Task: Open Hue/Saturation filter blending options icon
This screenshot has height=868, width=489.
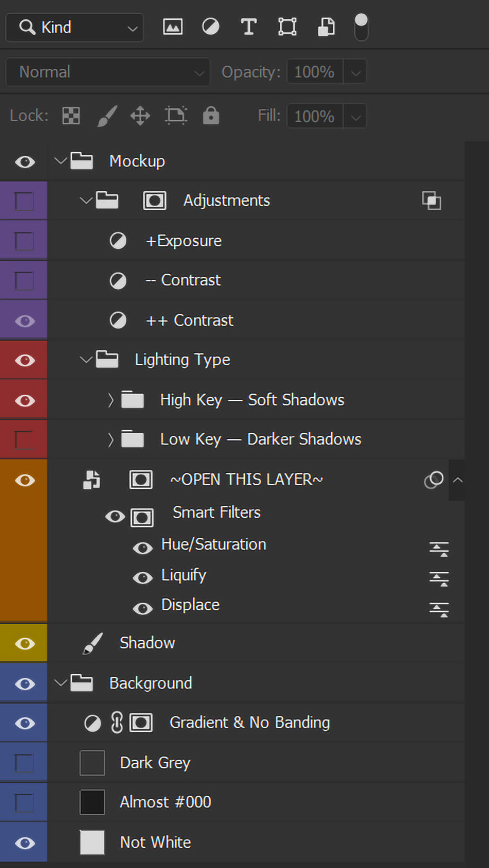Action: click(x=439, y=549)
